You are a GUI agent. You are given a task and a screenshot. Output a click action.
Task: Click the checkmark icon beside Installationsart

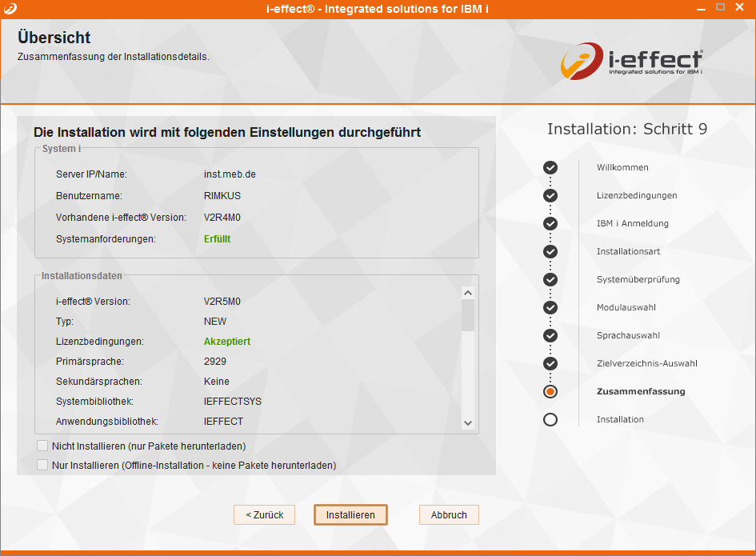click(550, 251)
